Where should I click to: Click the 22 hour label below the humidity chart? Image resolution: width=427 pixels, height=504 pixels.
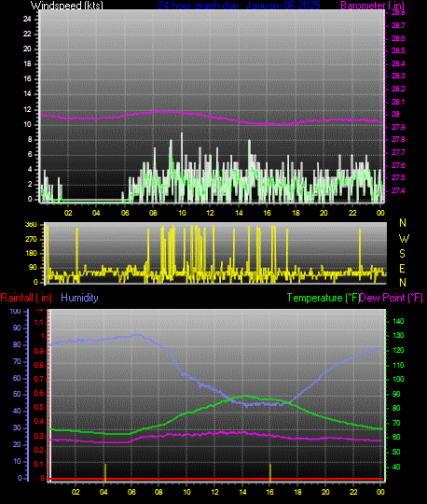pos(353,492)
